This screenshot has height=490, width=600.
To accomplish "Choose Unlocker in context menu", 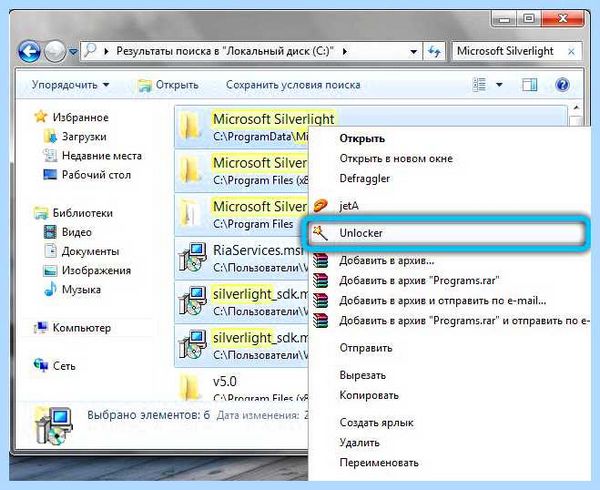I will point(447,233).
